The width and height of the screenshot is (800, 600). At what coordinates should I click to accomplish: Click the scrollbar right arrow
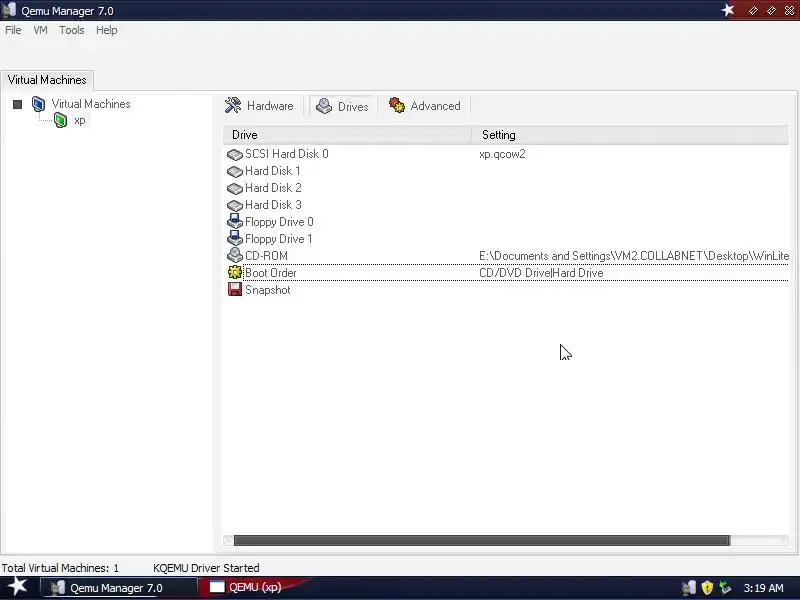(784, 540)
